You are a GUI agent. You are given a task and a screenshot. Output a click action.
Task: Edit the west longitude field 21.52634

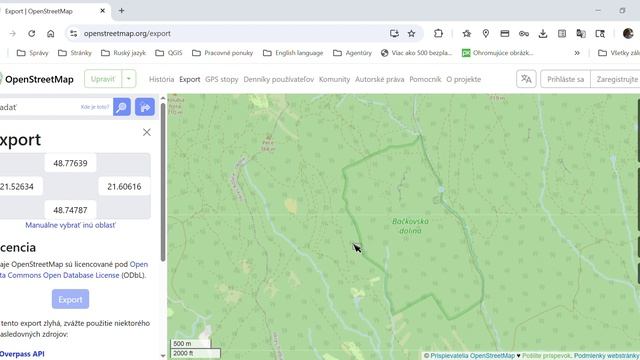point(20,187)
